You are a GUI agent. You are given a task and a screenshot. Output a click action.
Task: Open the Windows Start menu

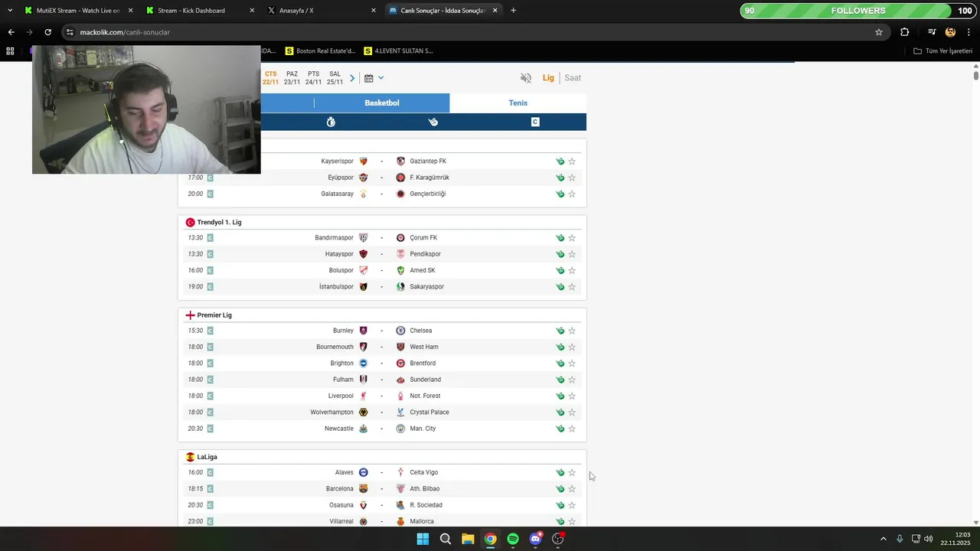coord(423,539)
